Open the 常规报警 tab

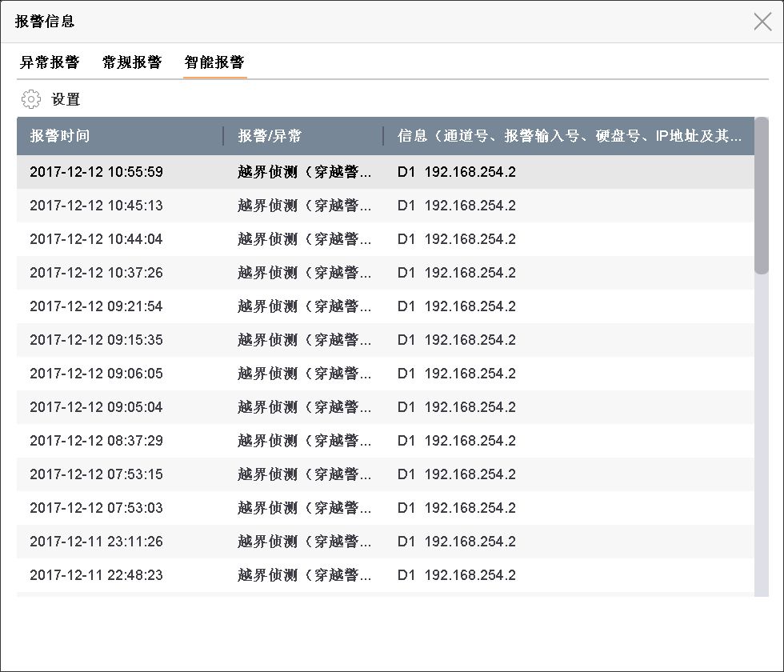(x=132, y=62)
